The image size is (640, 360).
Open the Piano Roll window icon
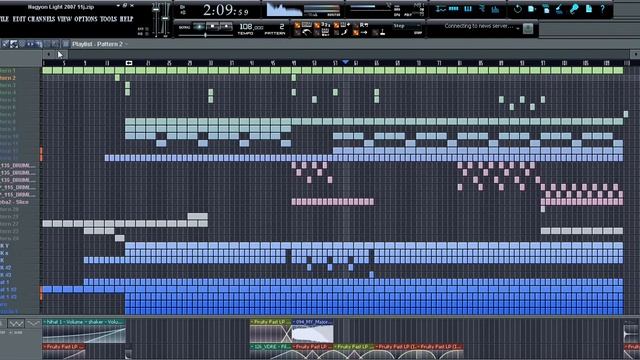pyautogui.click(x=468, y=9)
